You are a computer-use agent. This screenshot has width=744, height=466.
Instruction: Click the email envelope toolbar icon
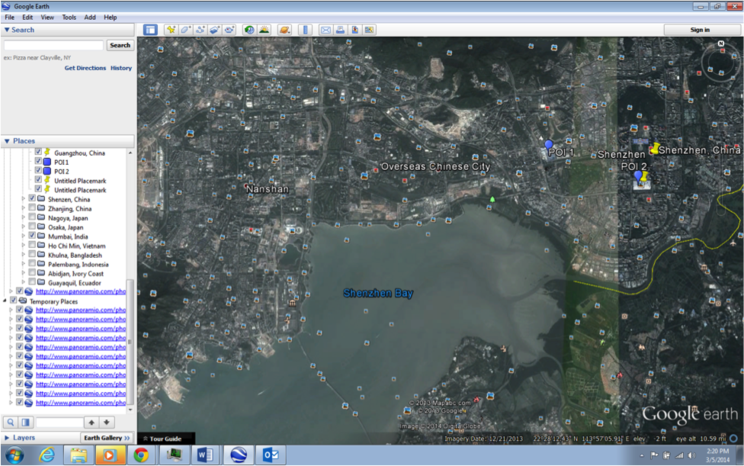(326, 30)
